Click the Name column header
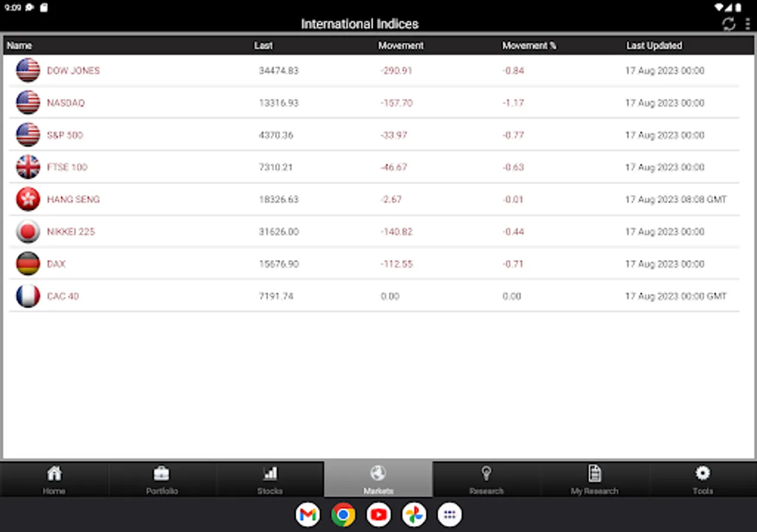Viewport: 757px width, 532px height. click(20, 46)
